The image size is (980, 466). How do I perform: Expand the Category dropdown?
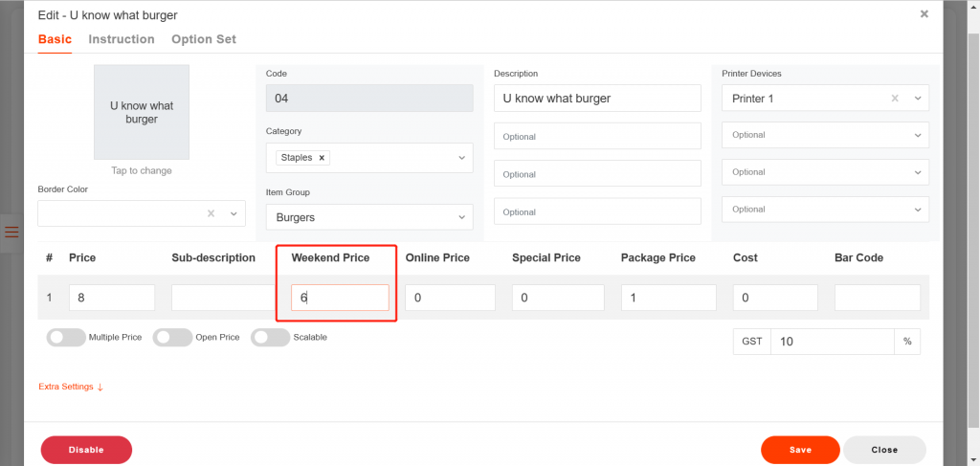point(461,158)
